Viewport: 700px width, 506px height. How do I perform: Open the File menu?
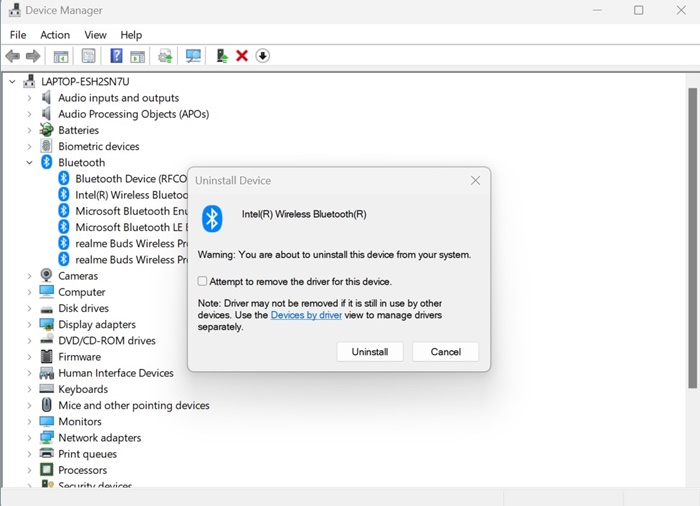click(18, 35)
